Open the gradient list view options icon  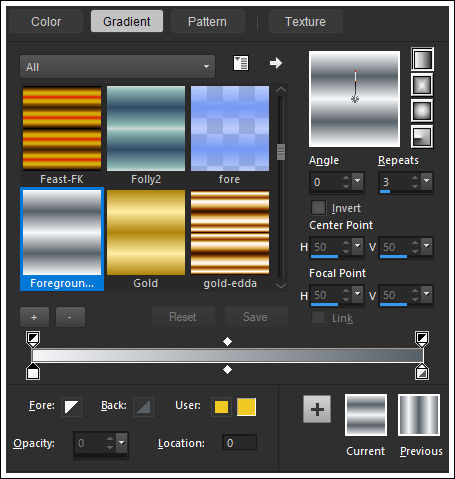[241, 63]
